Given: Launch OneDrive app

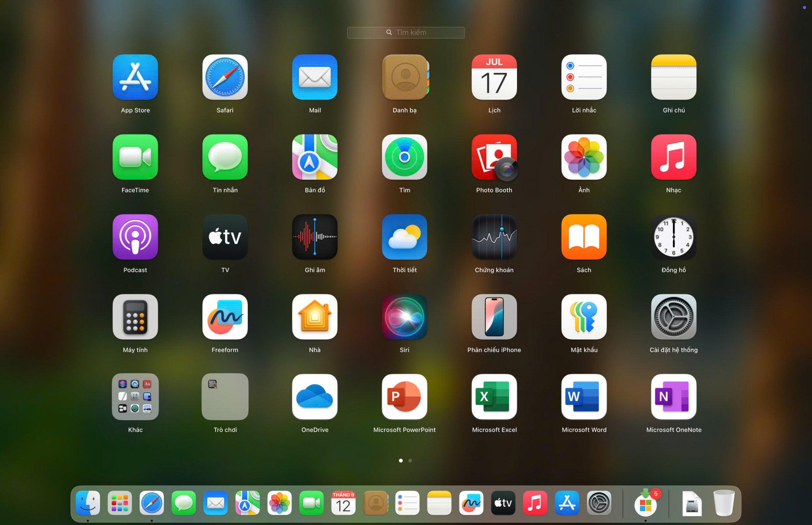Looking at the screenshot, I should tap(315, 397).
